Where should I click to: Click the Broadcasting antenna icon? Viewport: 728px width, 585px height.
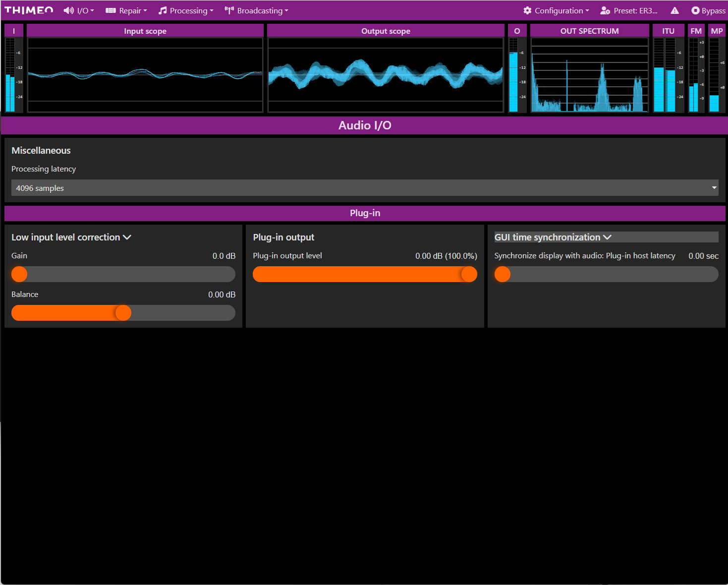pos(229,10)
